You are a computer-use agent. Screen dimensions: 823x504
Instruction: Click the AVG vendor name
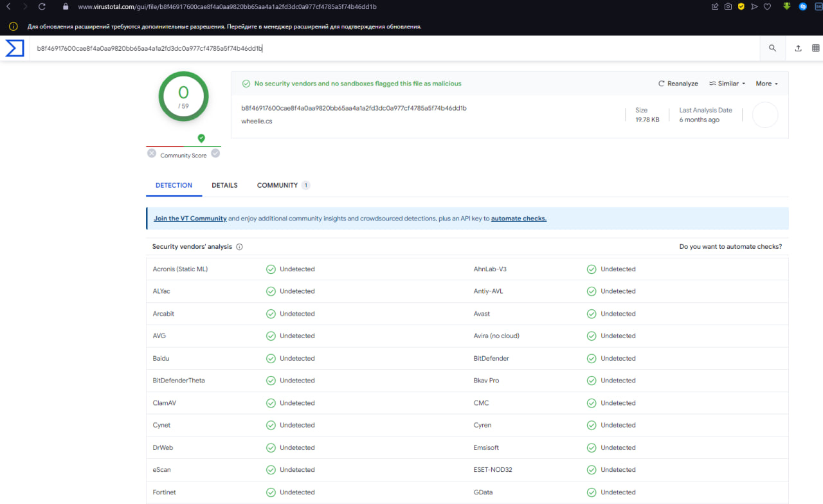tap(159, 336)
